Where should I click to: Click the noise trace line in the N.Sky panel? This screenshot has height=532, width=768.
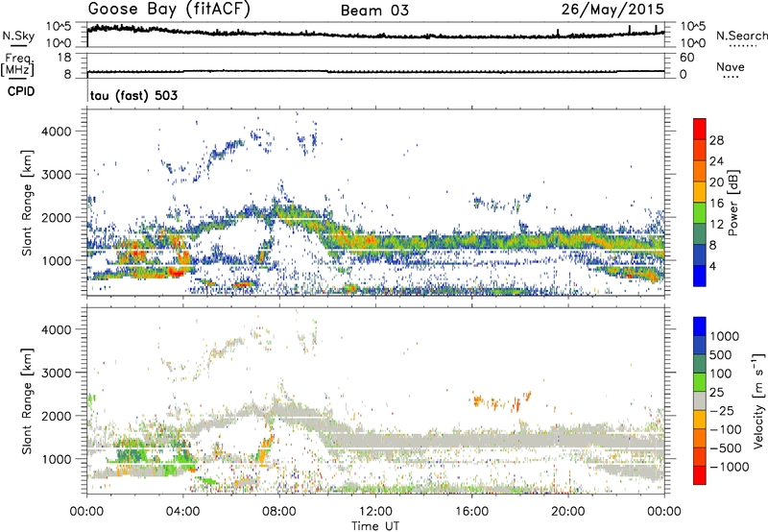[x=375, y=34]
